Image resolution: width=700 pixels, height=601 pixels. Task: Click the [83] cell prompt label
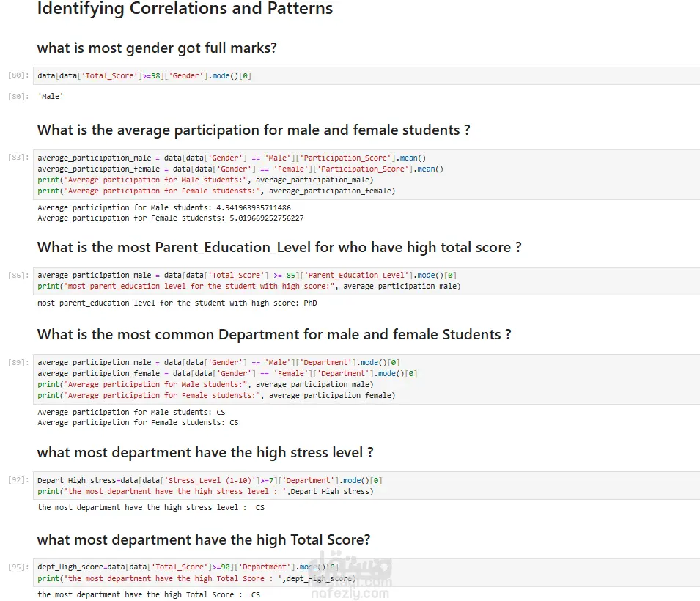click(x=18, y=158)
